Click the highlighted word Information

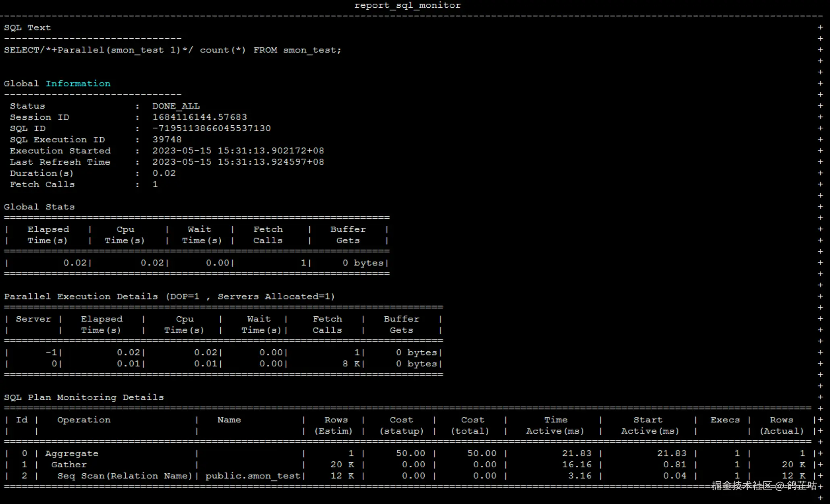tap(78, 84)
